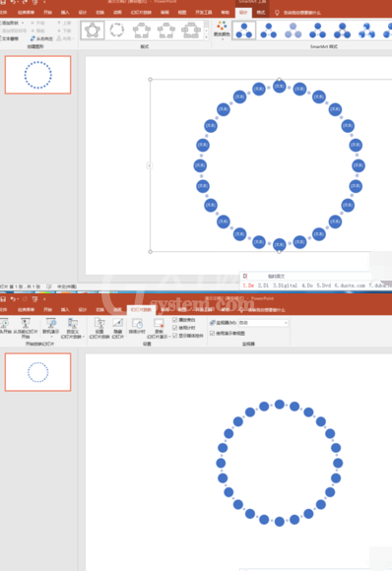Open the 监视器 monitor combo box
This screenshot has width=392, height=571.
[x=263, y=323]
